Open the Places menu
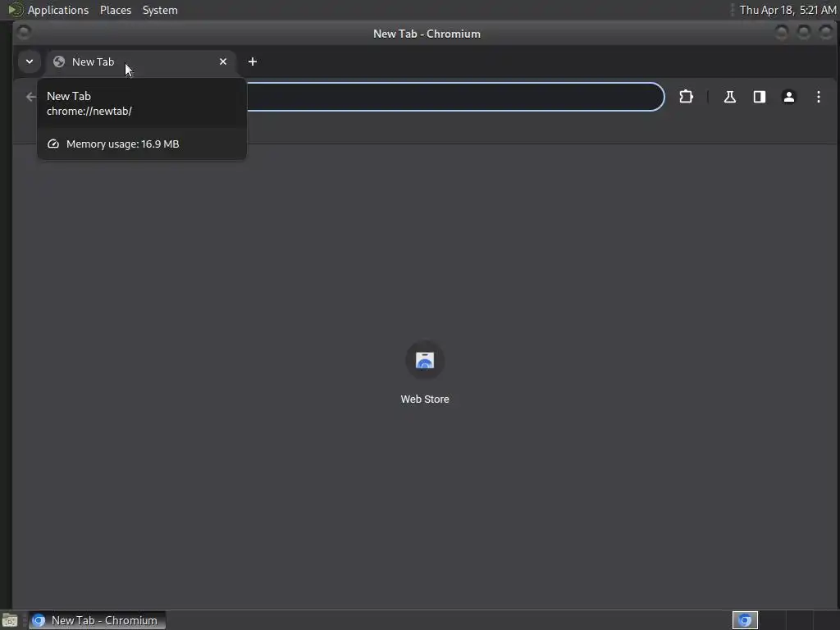 [116, 10]
